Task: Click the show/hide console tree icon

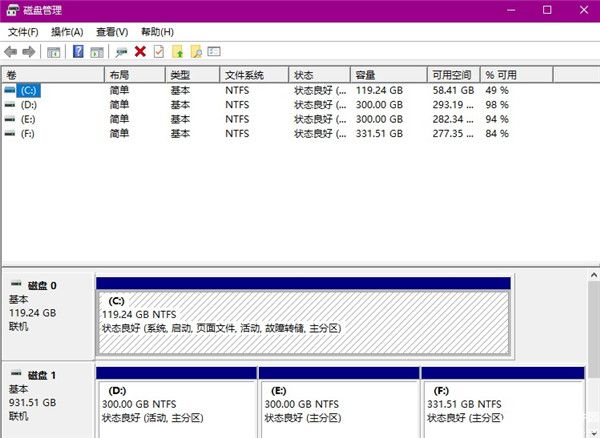Action: (x=54, y=51)
